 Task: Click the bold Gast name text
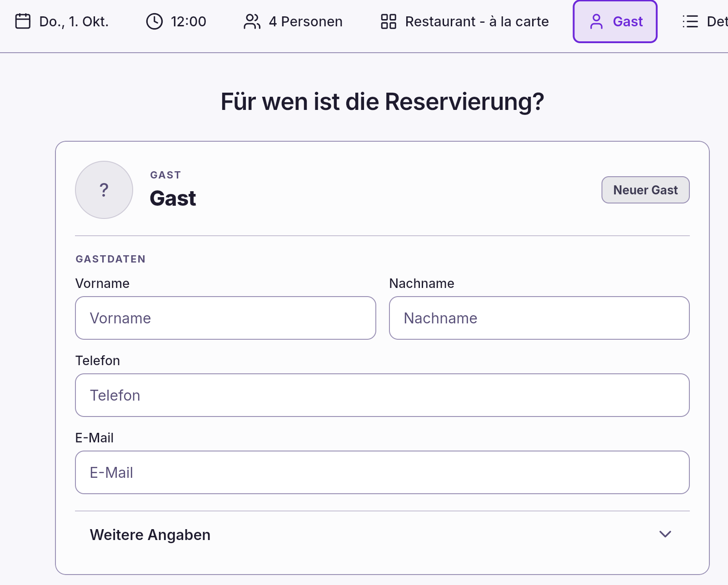(173, 198)
